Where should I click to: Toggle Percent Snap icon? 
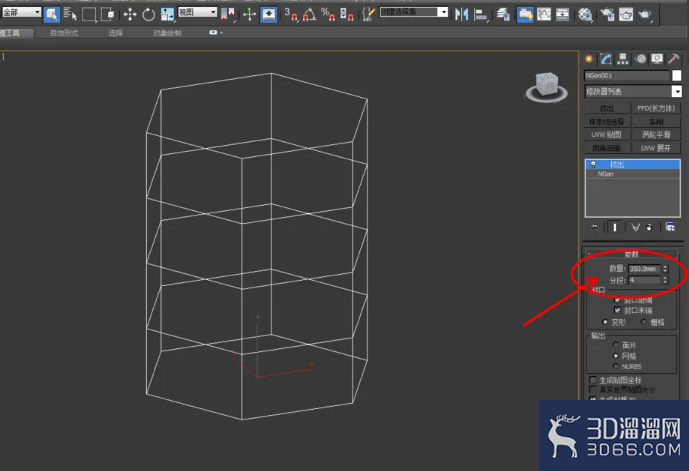point(328,14)
